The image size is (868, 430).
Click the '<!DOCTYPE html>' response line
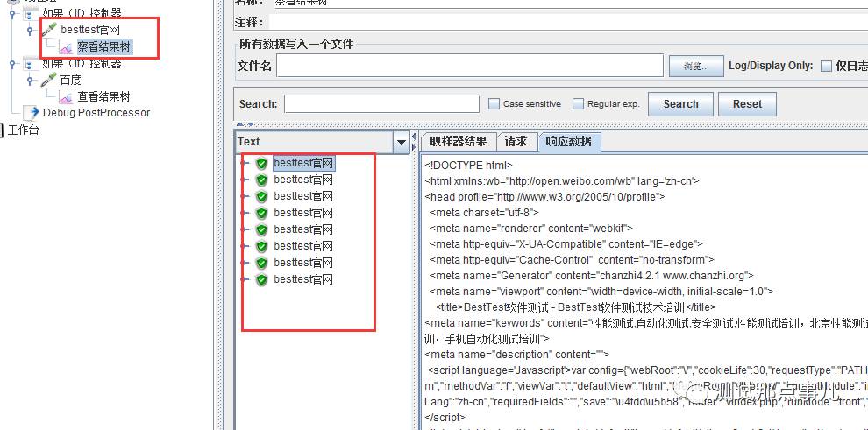[468, 165]
